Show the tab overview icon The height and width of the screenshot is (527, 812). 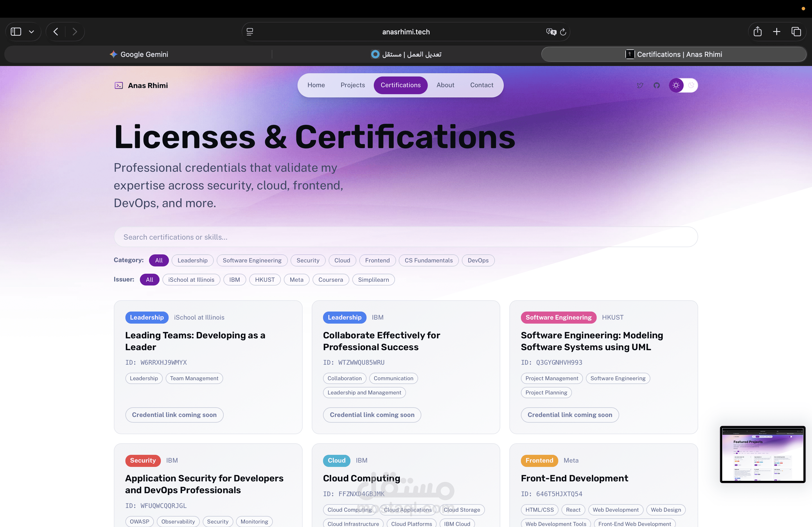(796, 32)
